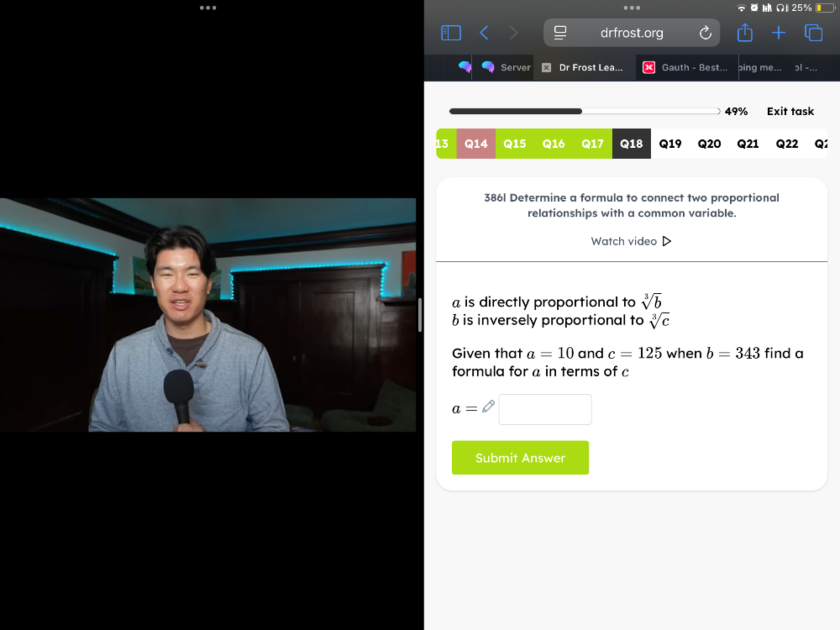Jump to question Q14
Viewport: 840px width, 630px height.
coord(476,144)
